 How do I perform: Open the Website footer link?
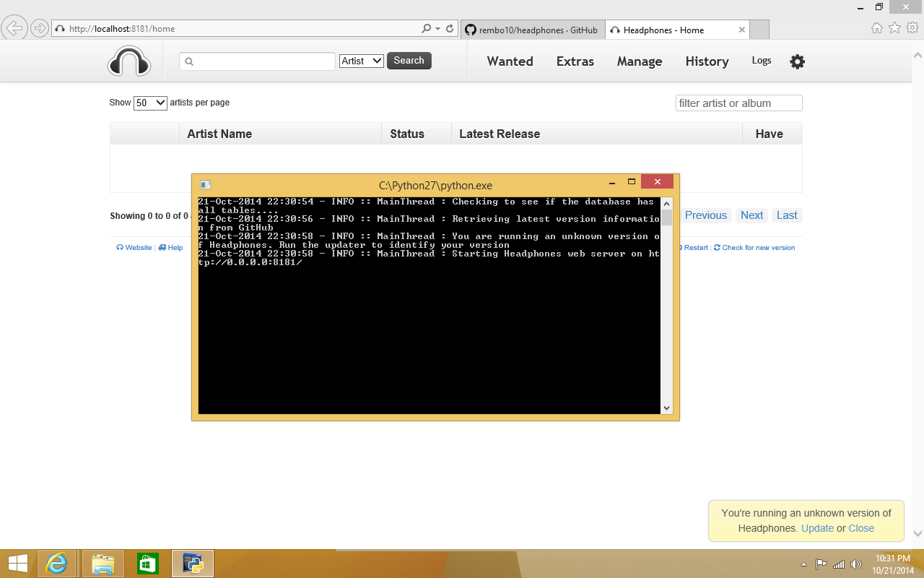134,247
